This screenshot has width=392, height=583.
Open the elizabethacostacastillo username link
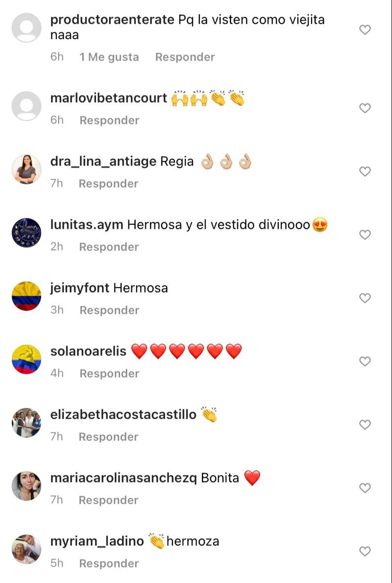(123, 414)
